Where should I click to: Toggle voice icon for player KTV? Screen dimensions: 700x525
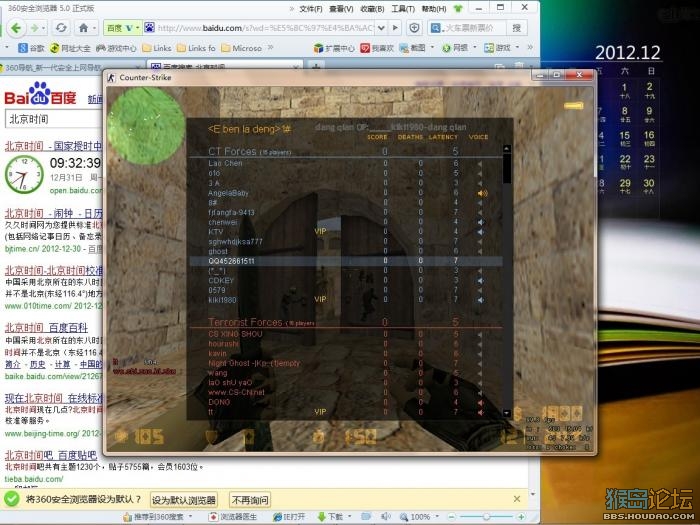point(480,232)
